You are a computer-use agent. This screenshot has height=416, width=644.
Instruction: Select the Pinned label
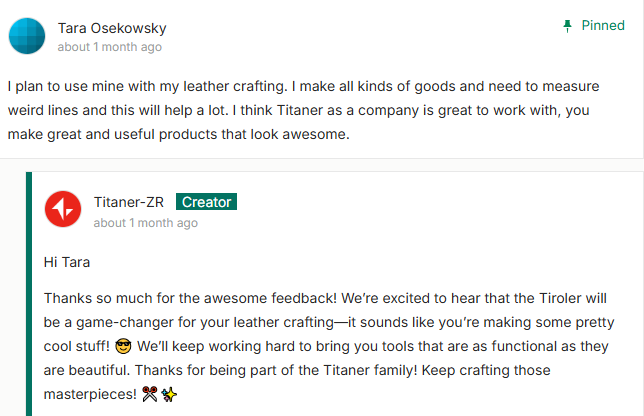pos(603,26)
